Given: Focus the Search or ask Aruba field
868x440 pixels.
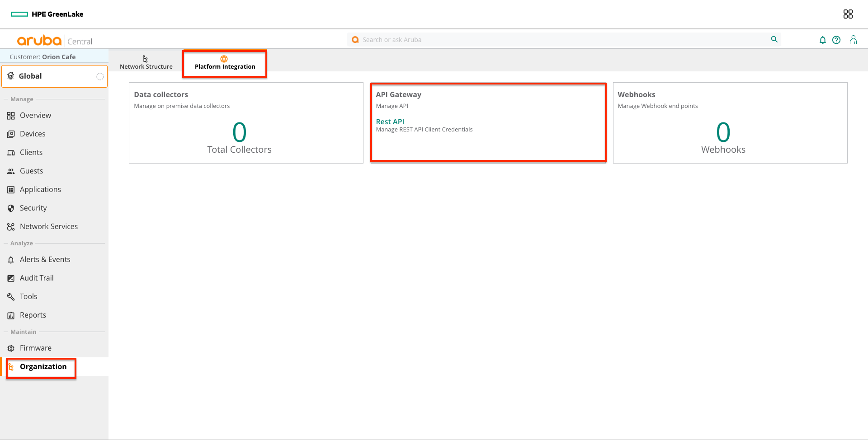Looking at the screenshot, I should pyautogui.click(x=564, y=40).
